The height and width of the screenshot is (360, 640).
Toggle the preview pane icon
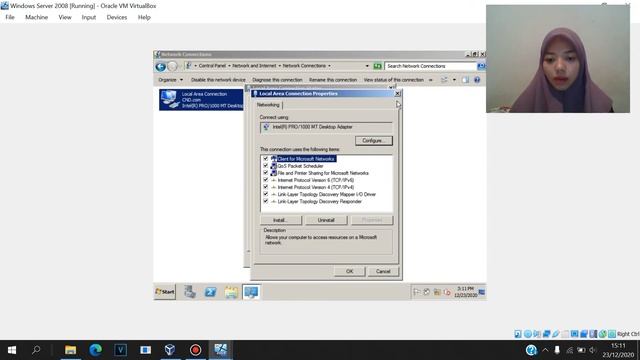click(465, 80)
